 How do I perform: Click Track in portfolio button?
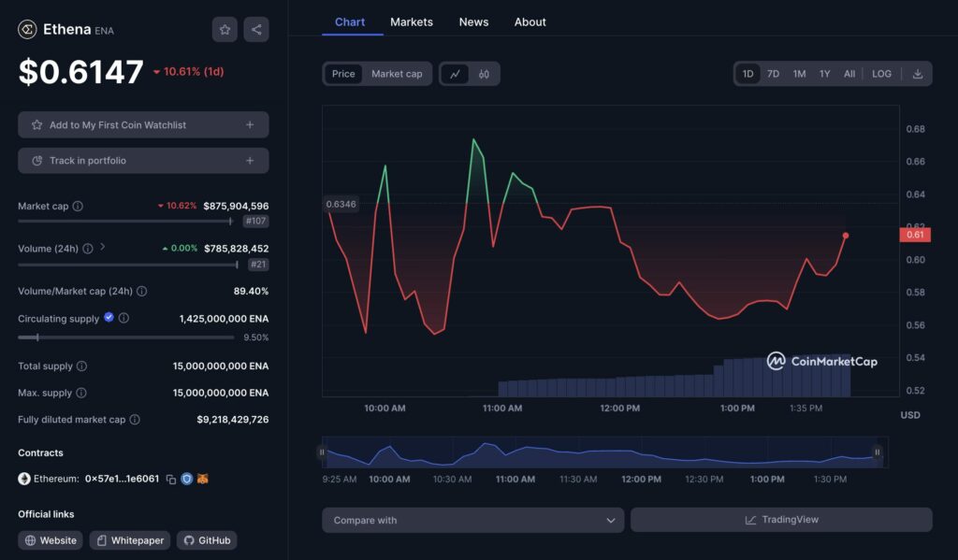pyautogui.click(x=143, y=161)
